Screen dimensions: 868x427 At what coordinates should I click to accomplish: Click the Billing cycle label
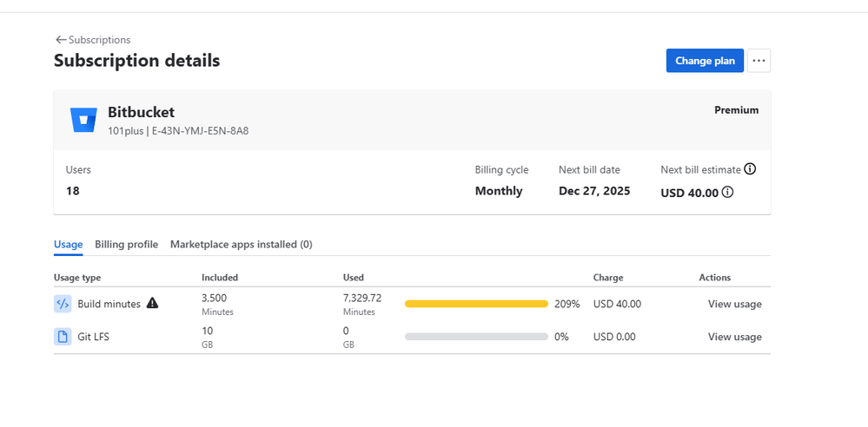501,170
